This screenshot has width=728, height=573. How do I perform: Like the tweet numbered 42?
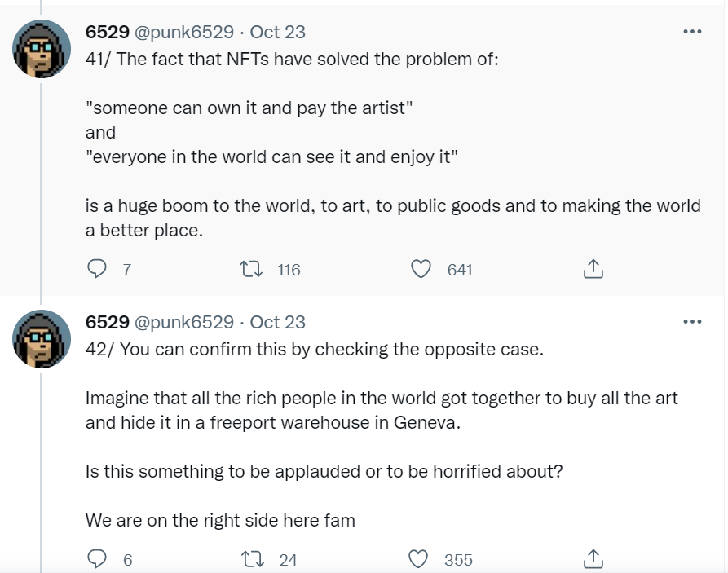coord(419,559)
